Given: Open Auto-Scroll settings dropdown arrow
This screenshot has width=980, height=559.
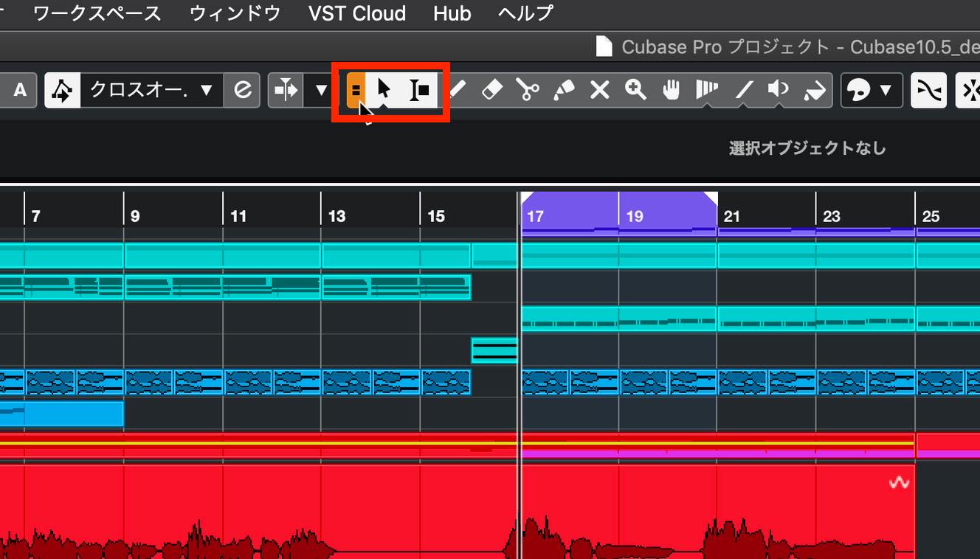Looking at the screenshot, I should (x=321, y=90).
